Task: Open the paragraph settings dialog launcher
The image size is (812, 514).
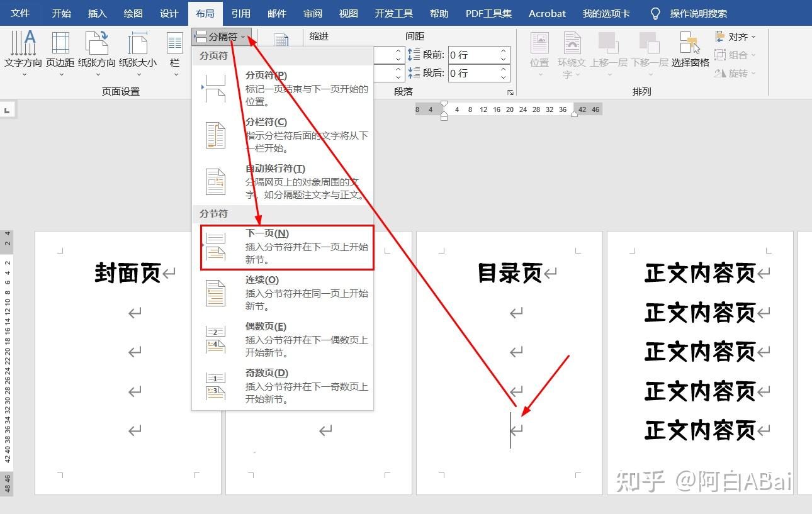Action: pos(510,93)
